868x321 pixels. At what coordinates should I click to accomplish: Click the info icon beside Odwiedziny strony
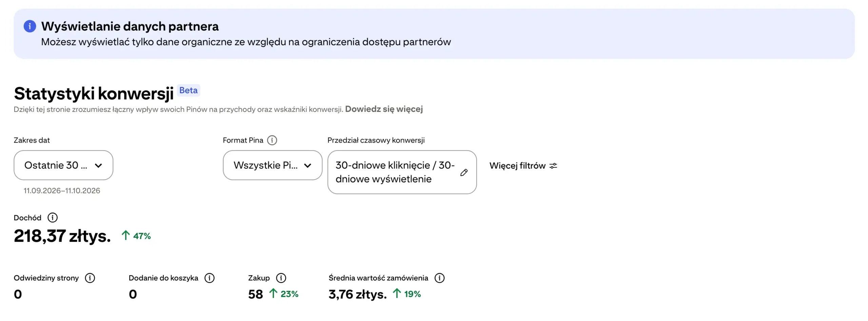click(90, 278)
